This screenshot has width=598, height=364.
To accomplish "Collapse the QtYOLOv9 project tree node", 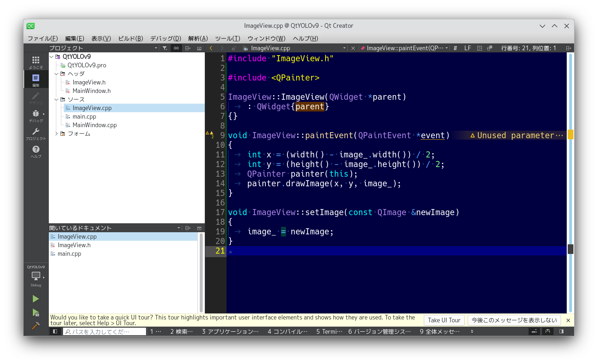I will click(51, 57).
